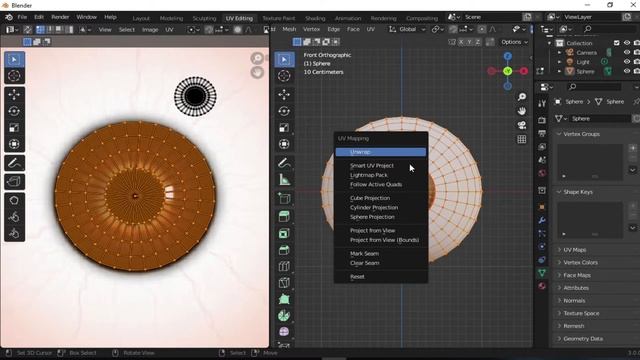Choose Project from View
Viewport: 640px width, 360px height.
click(381, 230)
